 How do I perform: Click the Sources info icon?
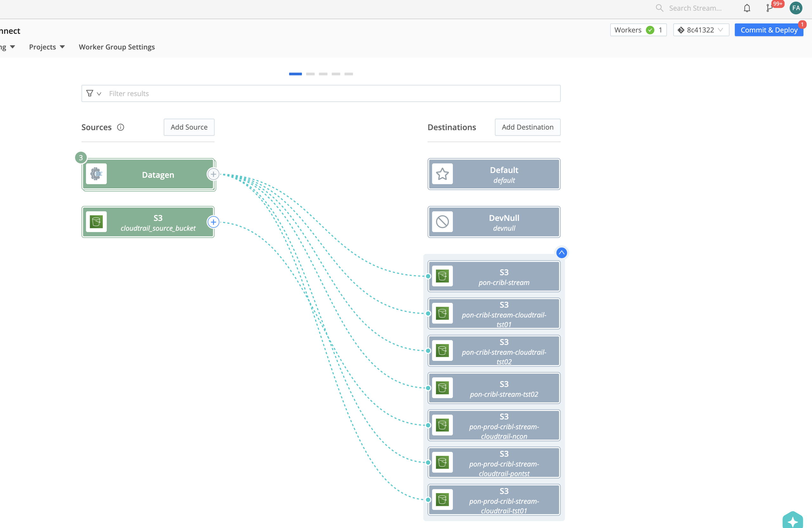click(x=121, y=127)
